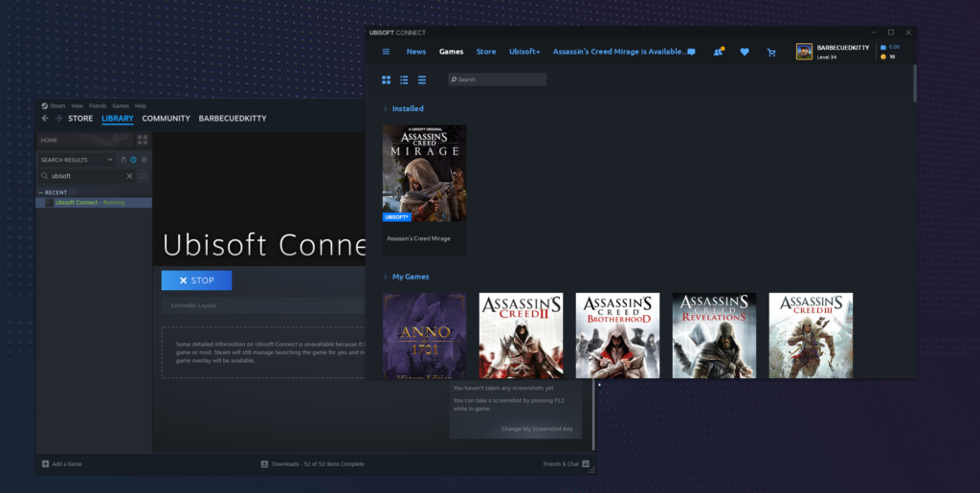Toggle Steam ready-to-play filter
Viewport: 980px width, 493px height.
tap(145, 160)
